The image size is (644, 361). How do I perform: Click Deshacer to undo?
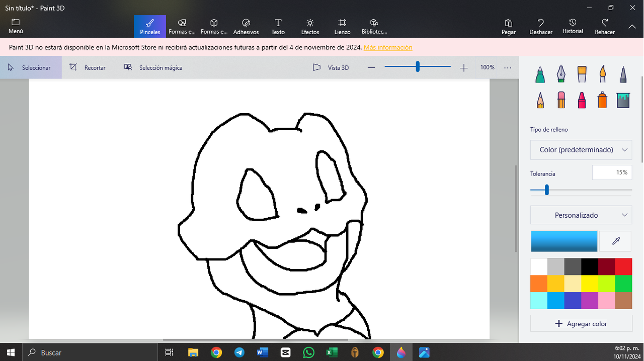point(541,27)
